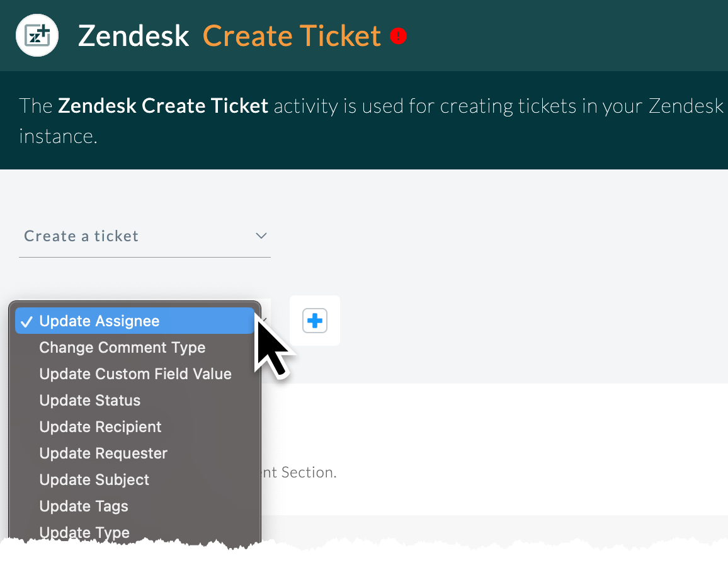This screenshot has width=728, height=582.
Task: Open the Create a ticket dropdown
Action: pyautogui.click(x=145, y=236)
